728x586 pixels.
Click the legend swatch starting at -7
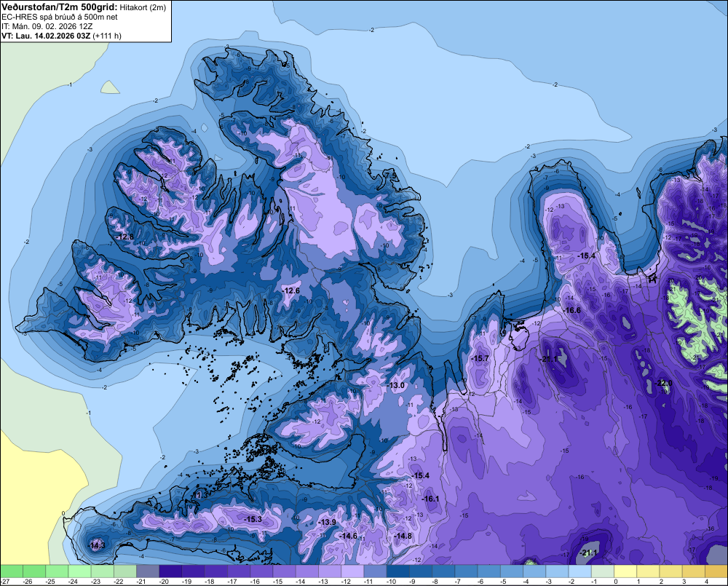467,571
